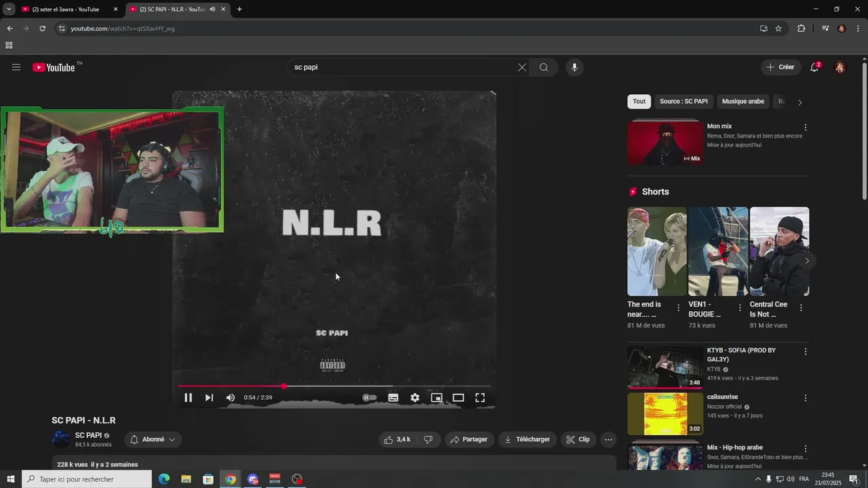Image resolution: width=868 pixels, height=488 pixels.
Task: Switch to miniplayer mode
Action: point(437,398)
